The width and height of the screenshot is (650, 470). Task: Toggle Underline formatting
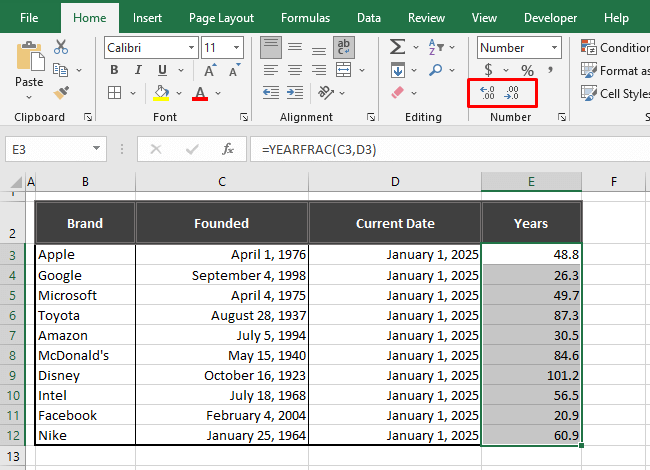tap(162, 70)
